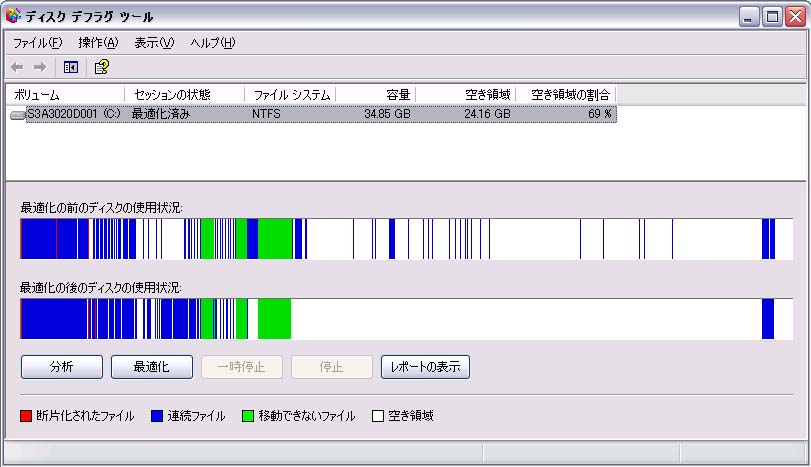Screen dimensions: 811x467
Task: Select the S3A3020D001 (C:) volume row
Action: coord(313,114)
